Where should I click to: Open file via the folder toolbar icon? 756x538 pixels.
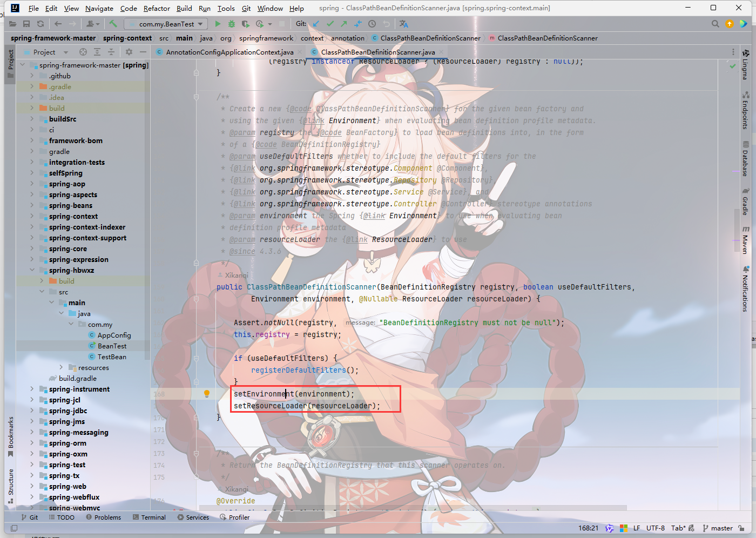click(x=12, y=24)
